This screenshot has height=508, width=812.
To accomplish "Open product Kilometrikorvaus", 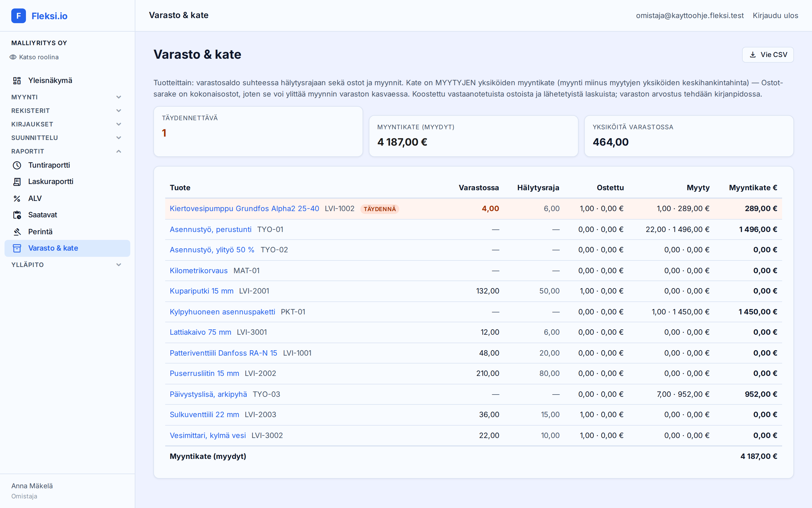I will 199,271.
